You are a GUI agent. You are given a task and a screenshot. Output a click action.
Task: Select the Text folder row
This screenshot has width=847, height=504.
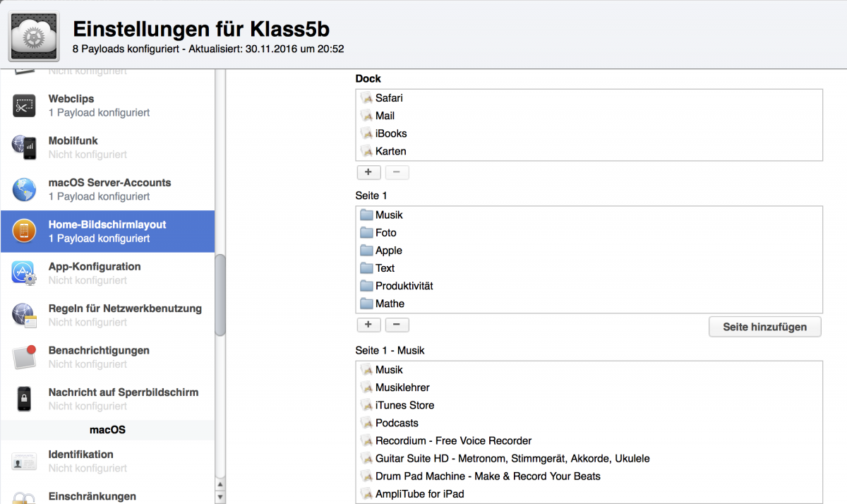[589, 268]
